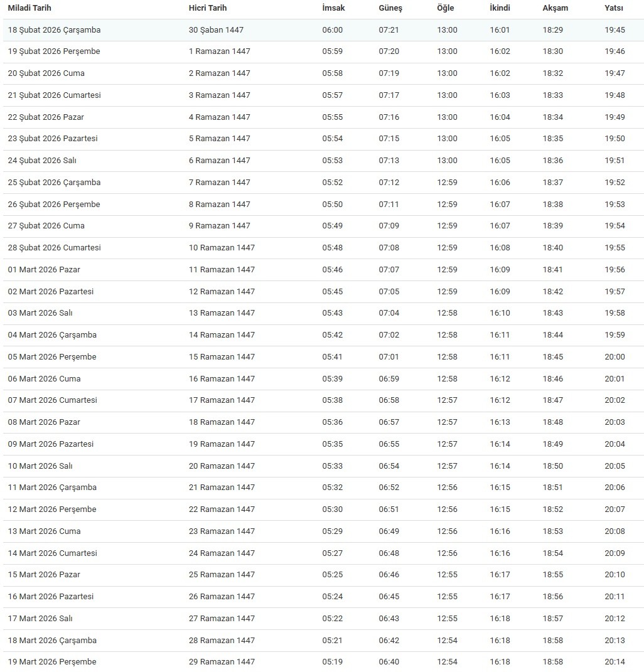
Task: Click the Öğle column header
Action: [x=445, y=8]
